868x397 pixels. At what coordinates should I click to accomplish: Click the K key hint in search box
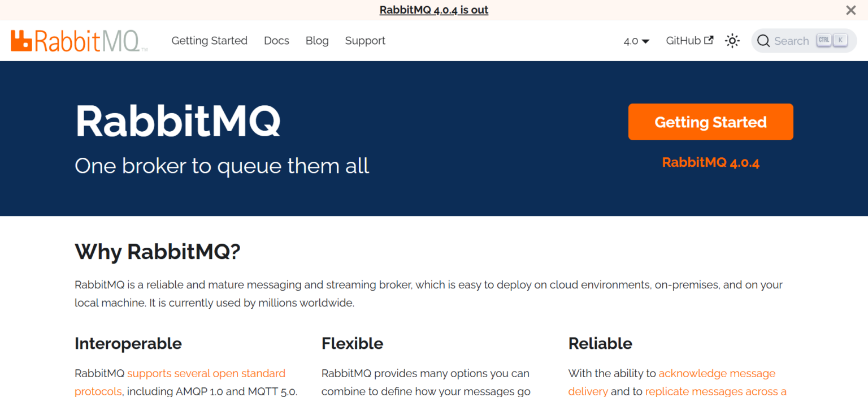[840, 40]
